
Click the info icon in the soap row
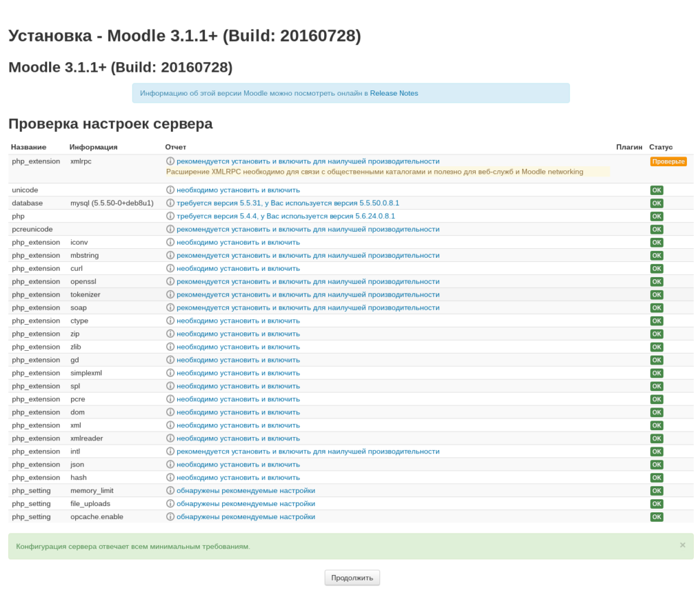point(170,307)
